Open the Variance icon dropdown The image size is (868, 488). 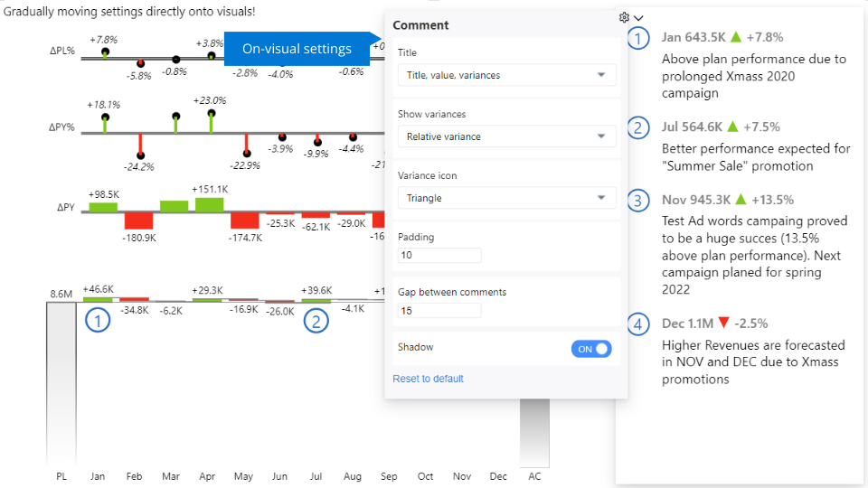pyautogui.click(x=506, y=198)
